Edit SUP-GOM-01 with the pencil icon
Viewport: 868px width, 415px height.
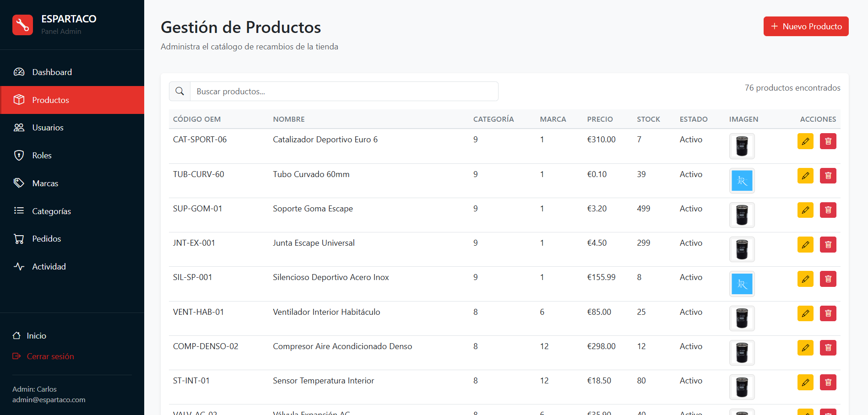coord(805,210)
